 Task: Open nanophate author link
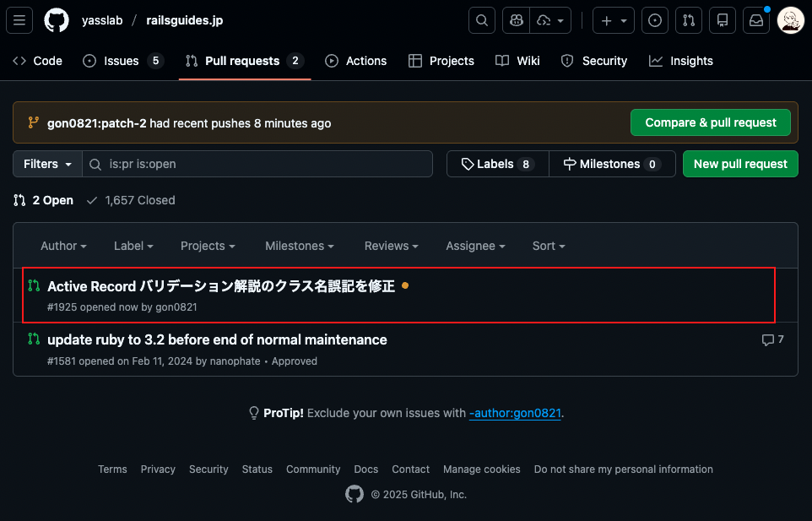(235, 361)
